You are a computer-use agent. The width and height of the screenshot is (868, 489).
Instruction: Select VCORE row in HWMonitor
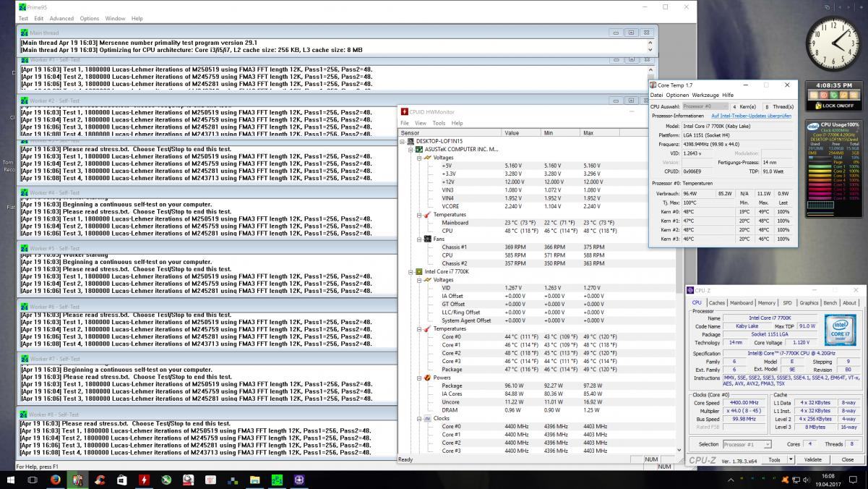point(536,206)
